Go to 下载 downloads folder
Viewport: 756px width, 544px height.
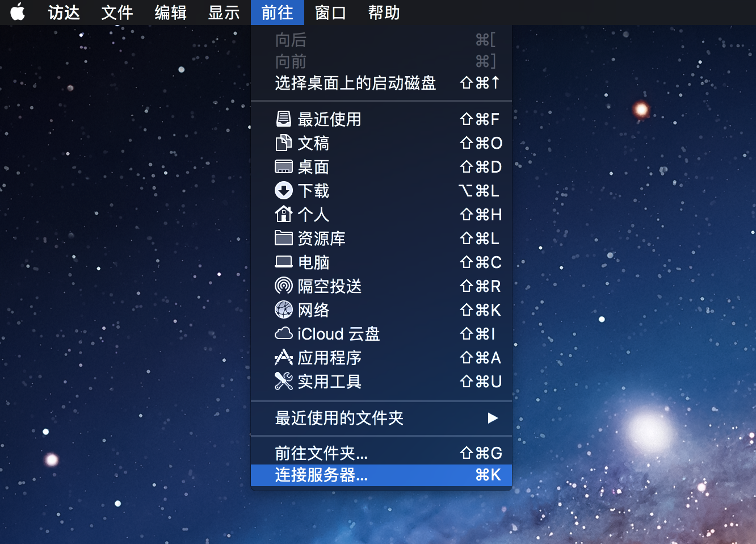381,190
